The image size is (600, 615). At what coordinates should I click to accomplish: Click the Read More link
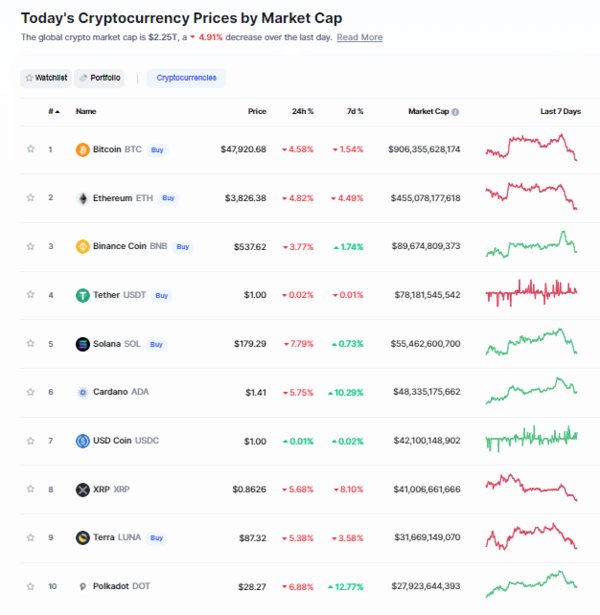point(359,37)
